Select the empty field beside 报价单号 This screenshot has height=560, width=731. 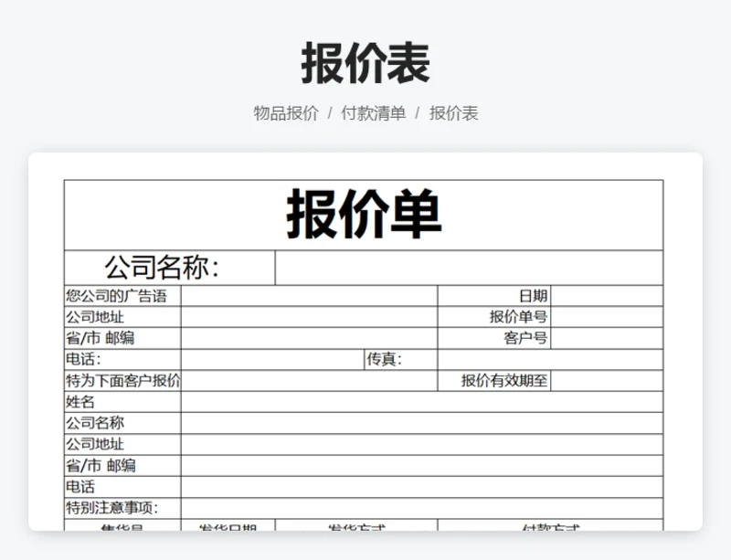(607, 317)
